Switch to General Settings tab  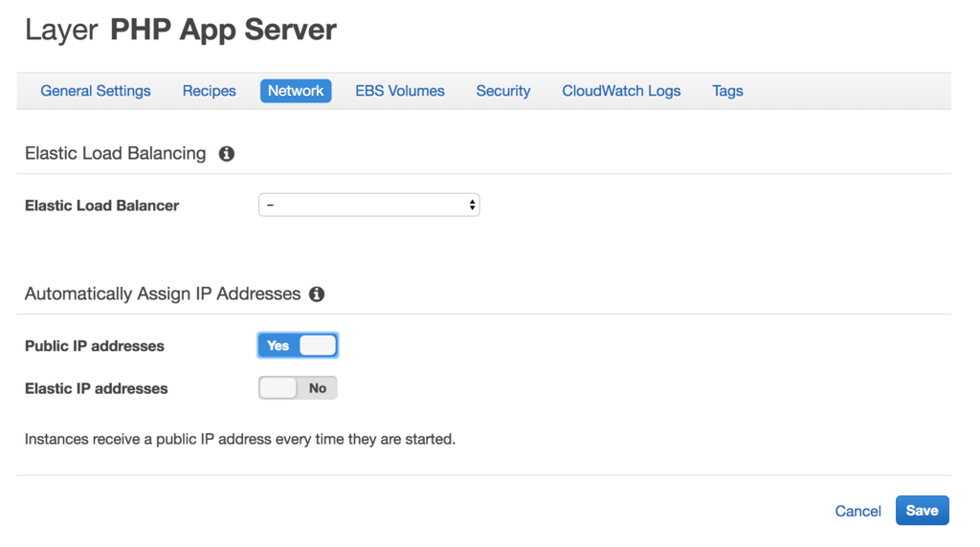click(x=96, y=91)
